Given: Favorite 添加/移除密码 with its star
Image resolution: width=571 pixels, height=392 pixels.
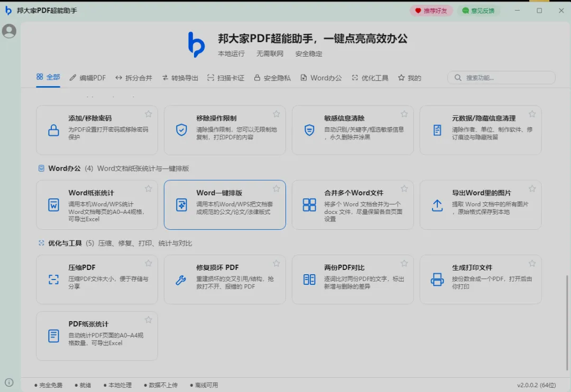Looking at the screenshot, I should [148, 114].
